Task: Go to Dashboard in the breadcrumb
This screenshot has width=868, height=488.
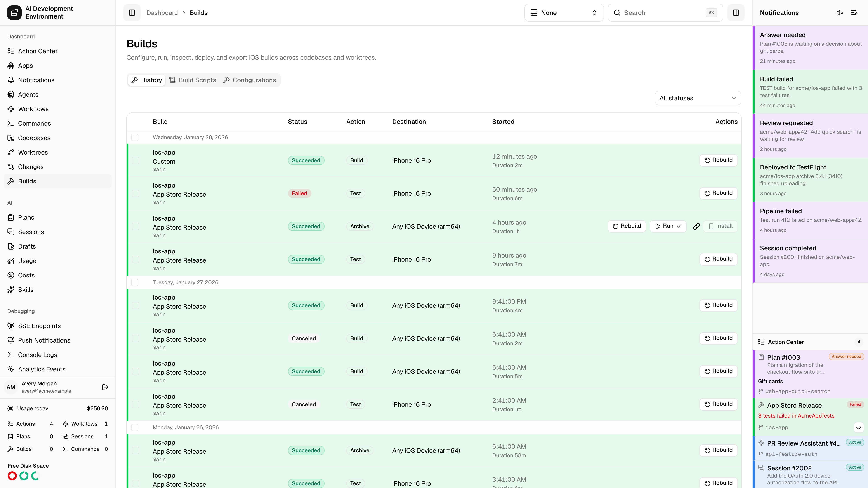Action: tap(162, 13)
